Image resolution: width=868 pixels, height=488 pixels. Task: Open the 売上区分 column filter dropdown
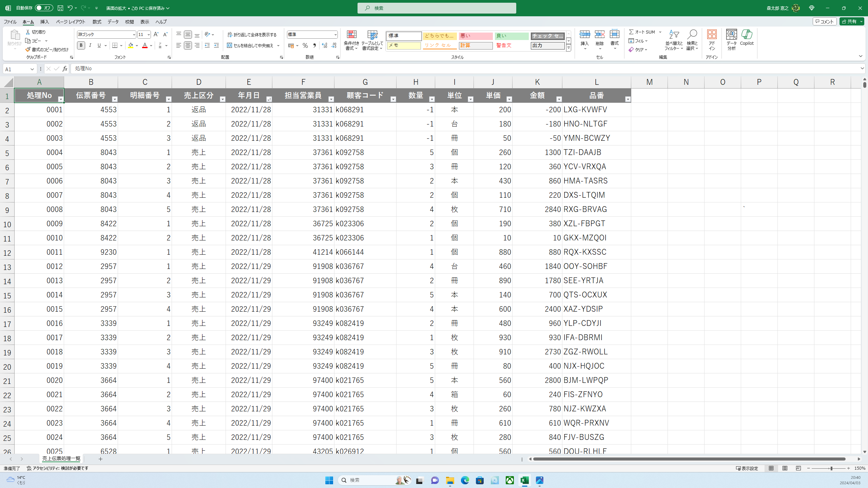223,99
